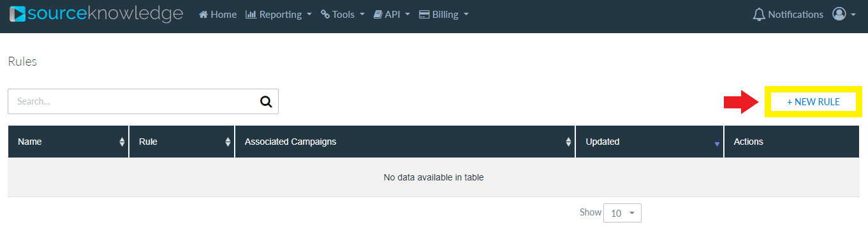The height and width of the screenshot is (234, 868).
Task: Open the user profile avatar menu
Action: pyautogui.click(x=844, y=14)
